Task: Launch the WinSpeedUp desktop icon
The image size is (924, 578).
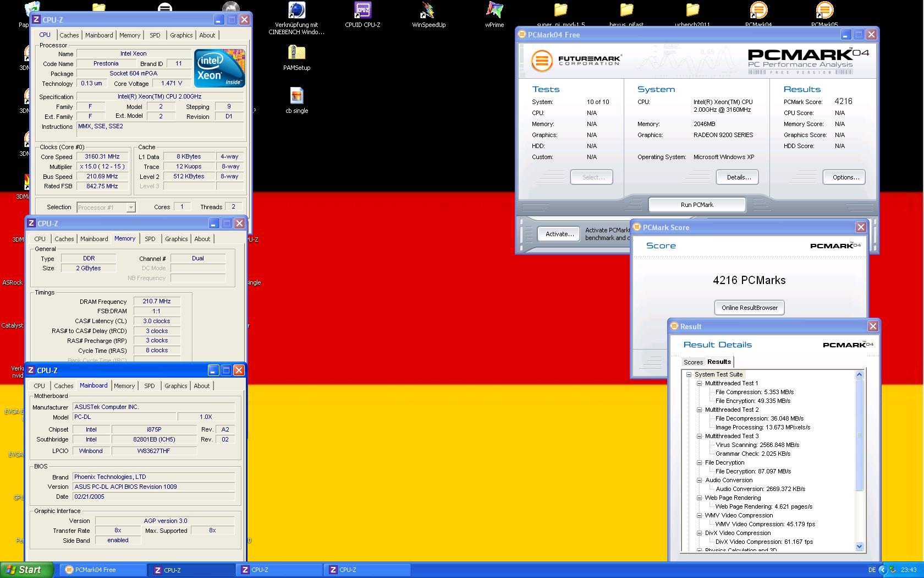Action: coord(428,11)
